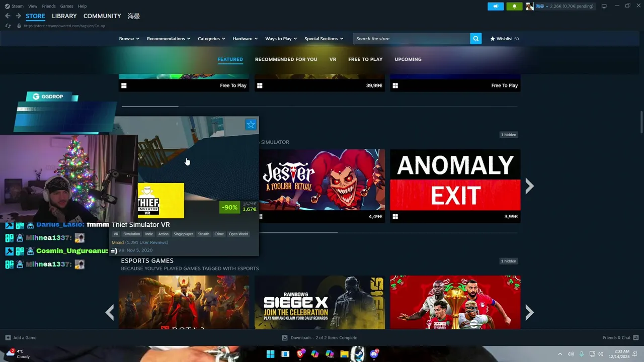Screen dimensions: 644x362
Task: Click 1 hidden badge above Anomaly Exit
Action: point(509,135)
